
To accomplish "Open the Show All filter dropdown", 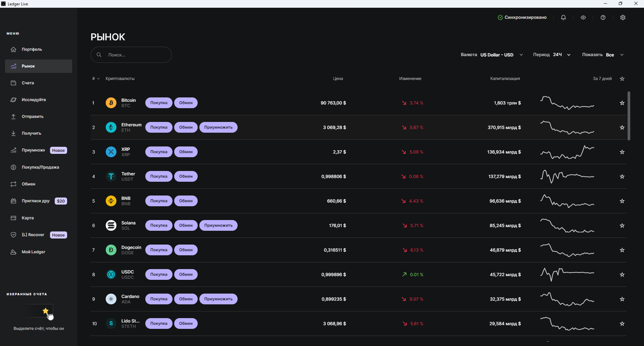I will click(x=615, y=55).
